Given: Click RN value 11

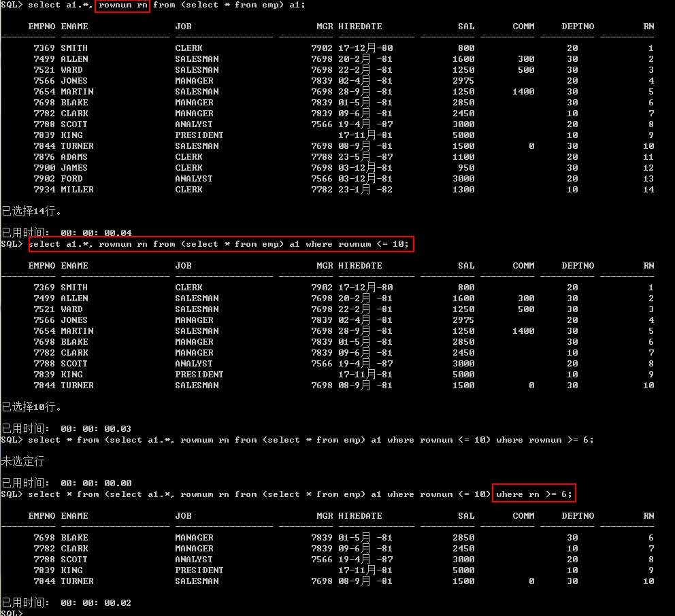Looking at the screenshot, I should click(x=648, y=157).
